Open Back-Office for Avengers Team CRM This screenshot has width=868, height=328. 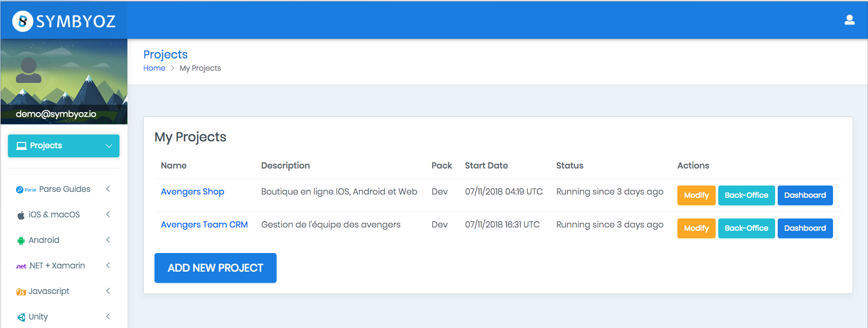(746, 228)
